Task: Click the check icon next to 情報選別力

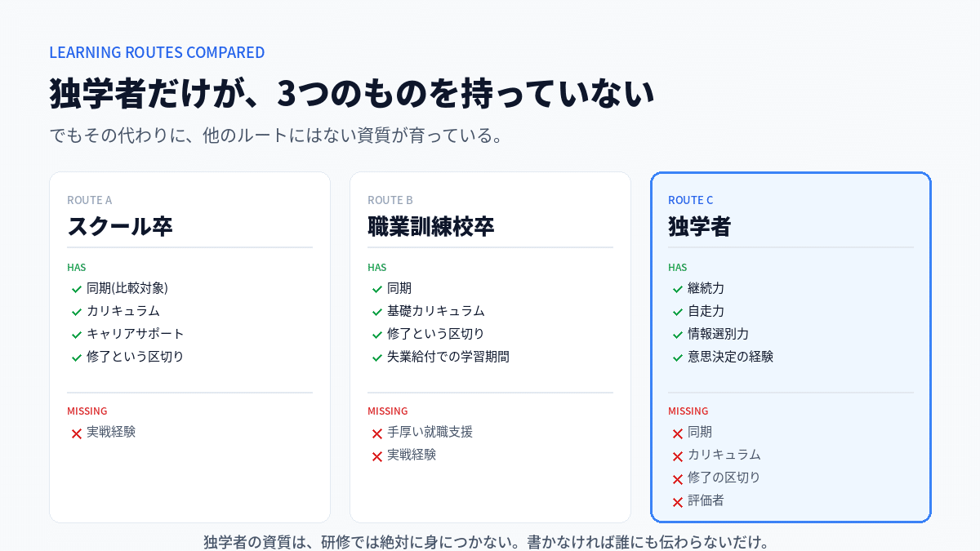Action: pos(678,335)
